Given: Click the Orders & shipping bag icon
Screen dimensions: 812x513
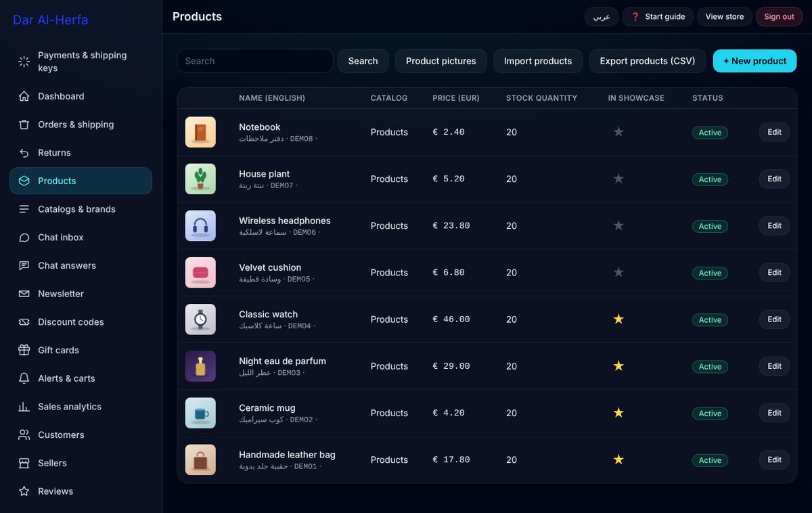Looking at the screenshot, I should [x=24, y=125].
